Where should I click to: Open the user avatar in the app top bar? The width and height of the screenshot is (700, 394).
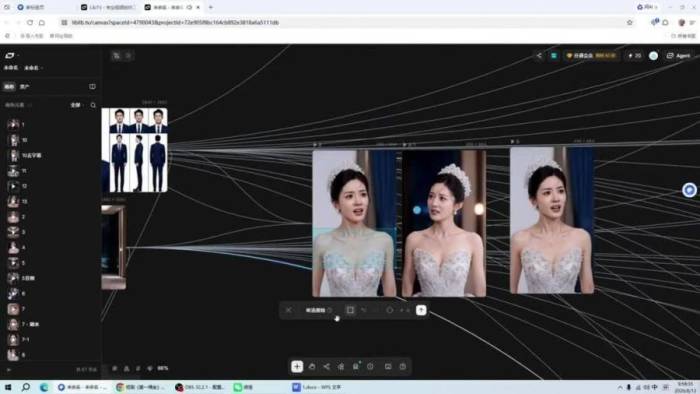point(654,56)
